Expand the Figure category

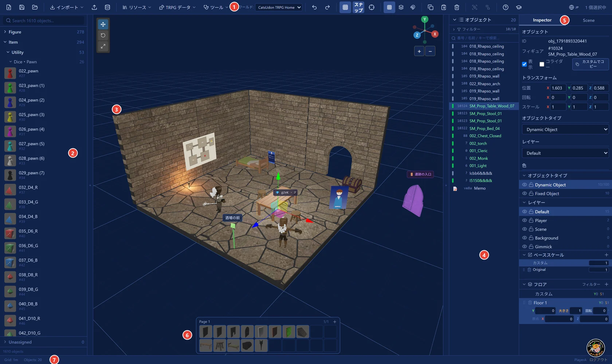pos(44,32)
